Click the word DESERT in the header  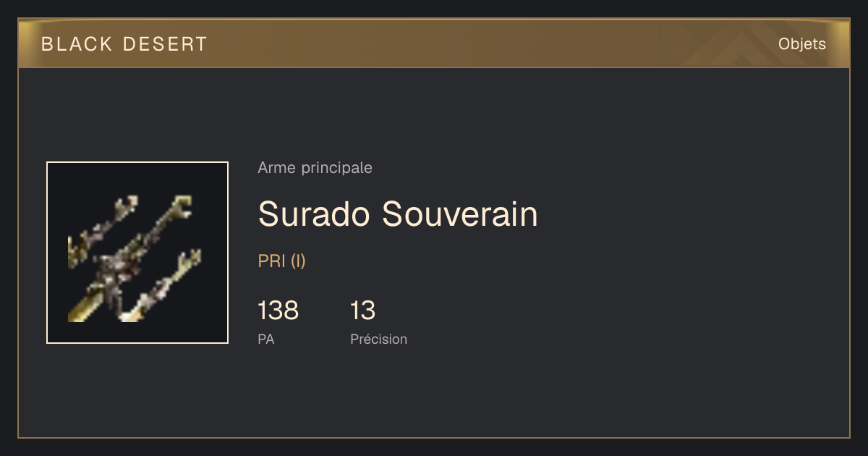point(165,44)
